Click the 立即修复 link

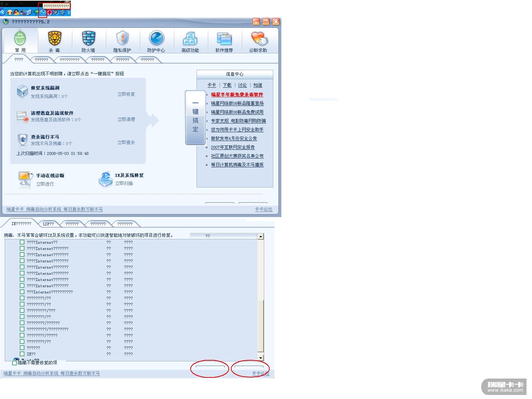[126, 94]
